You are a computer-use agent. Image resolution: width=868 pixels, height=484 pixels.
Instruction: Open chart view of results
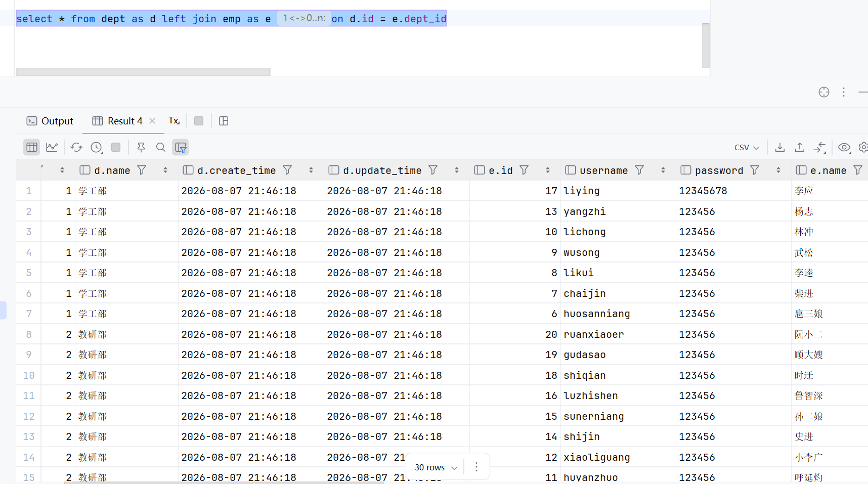[52, 147]
